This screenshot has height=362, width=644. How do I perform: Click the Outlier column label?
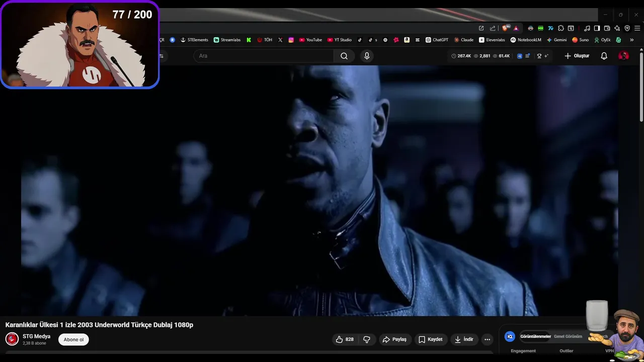pyautogui.click(x=567, y=351)
